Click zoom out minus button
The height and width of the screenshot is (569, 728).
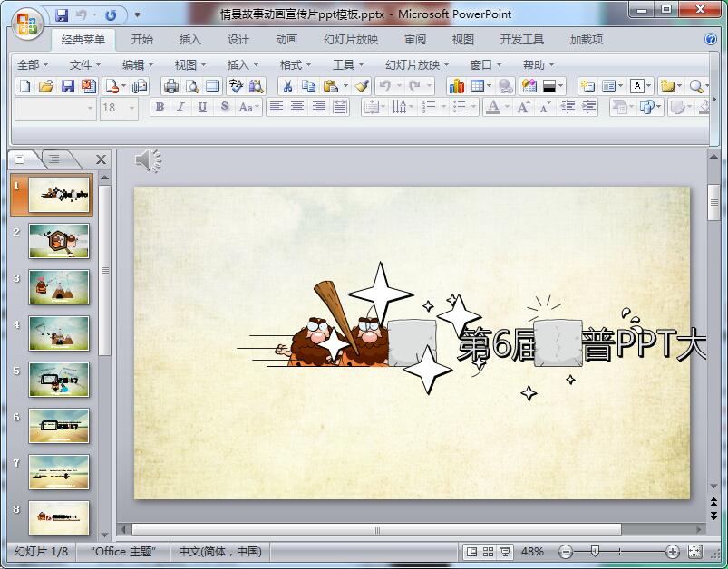point(566,552)
